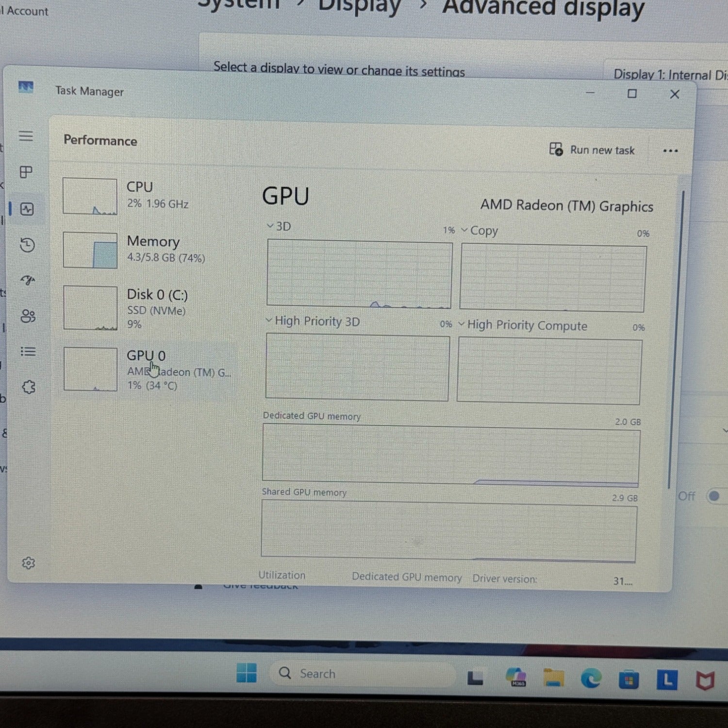Collapse the 3D graph section
Image resolution: width=728 pixels, height=728 pixels.
point(270,226)
